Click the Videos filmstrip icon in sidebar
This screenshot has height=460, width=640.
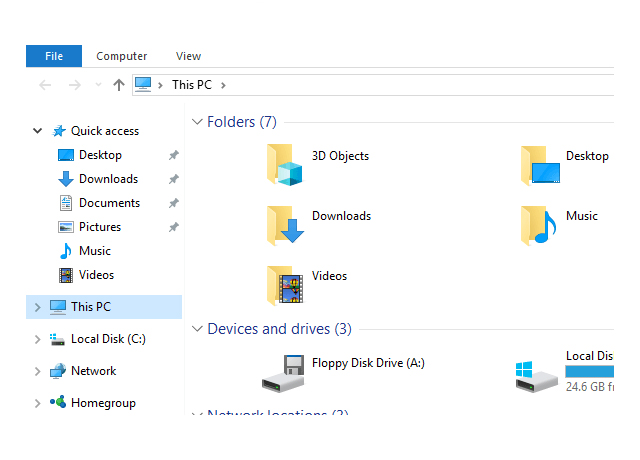(66, 275)
